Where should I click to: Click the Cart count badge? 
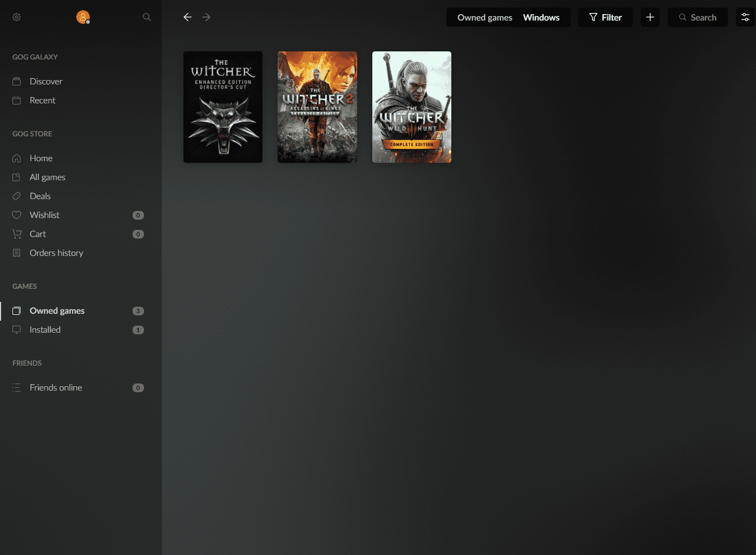click(138, 234)
